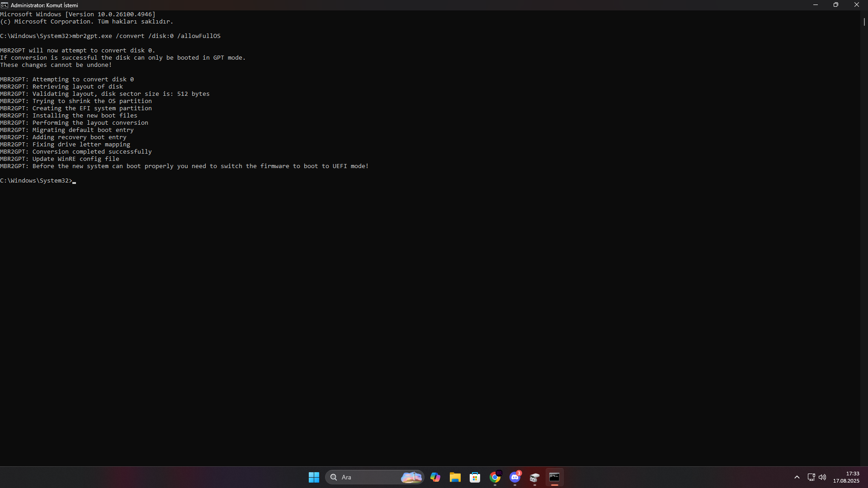
Task: Open the Command Prompt title bar system menu icon
Action: point(5,5)
